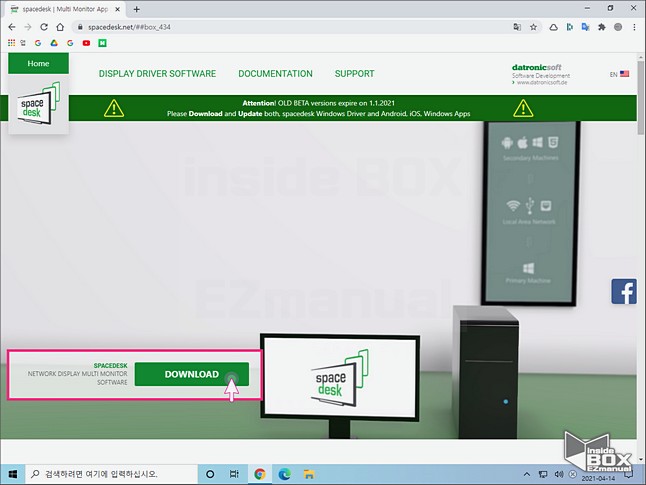Close the spacedesk browser tab

(x=117, y=9)
